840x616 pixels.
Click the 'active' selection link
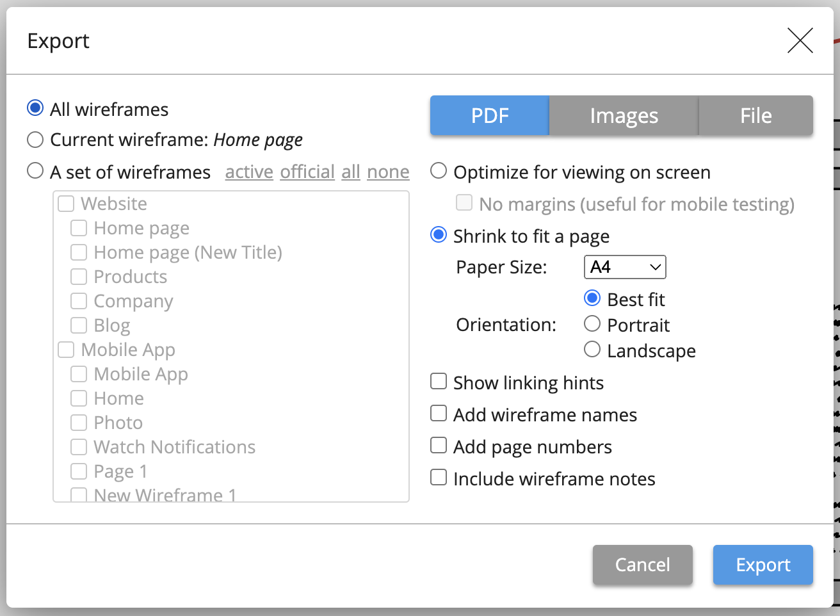click(249, 172)
